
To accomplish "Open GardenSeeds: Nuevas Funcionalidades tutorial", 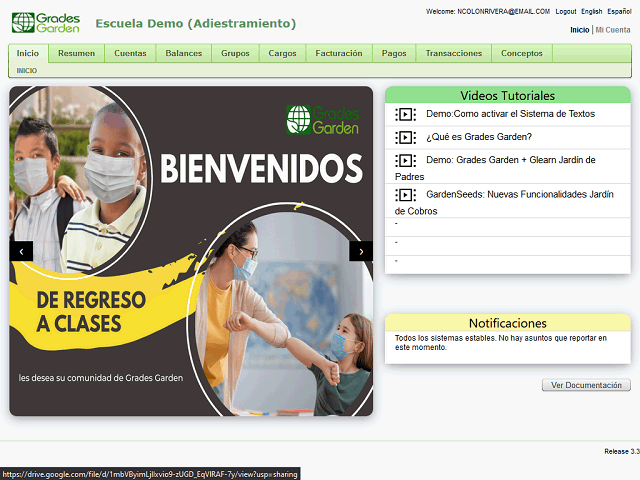I will [x=504, y=202].
